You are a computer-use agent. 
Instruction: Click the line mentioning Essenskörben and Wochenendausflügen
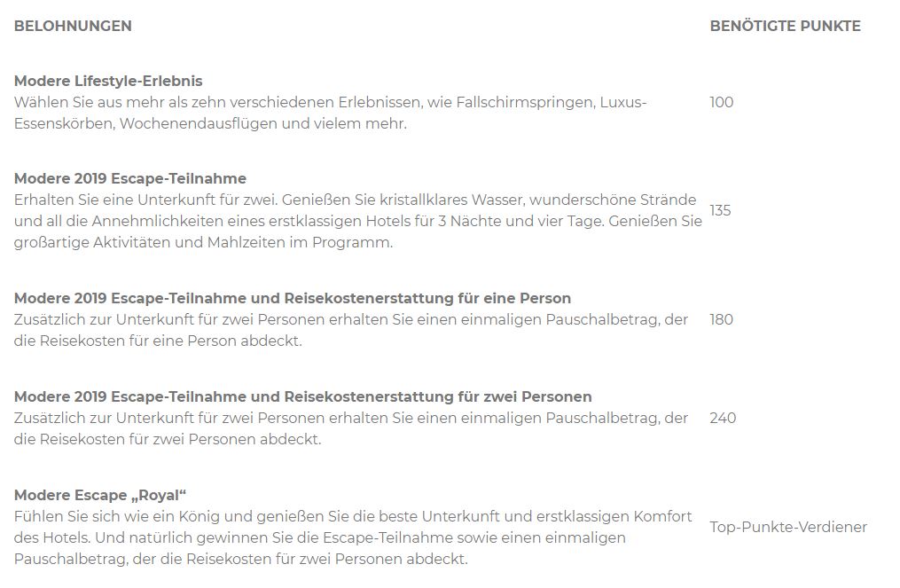pyautogui.click(x=211, y=124)
